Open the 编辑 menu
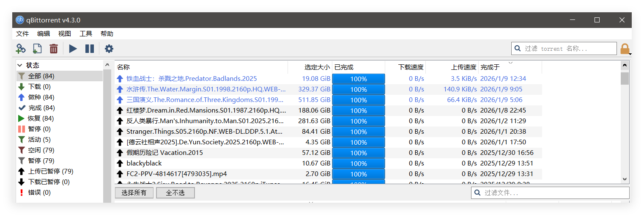The height and width of the screenshot is (215, 644). pos(44,34)
